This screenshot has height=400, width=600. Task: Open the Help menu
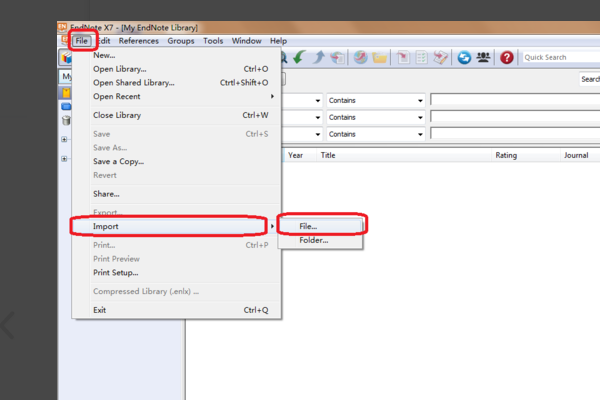click(278, 41)
